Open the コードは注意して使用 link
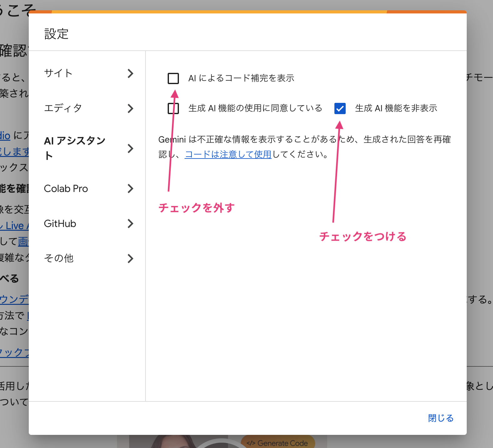 228,154
